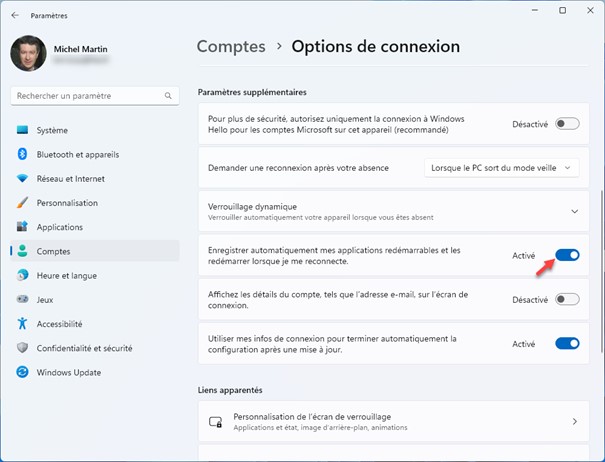
Task: Click the Heure et langue globe icon
Action: (22, 275)
